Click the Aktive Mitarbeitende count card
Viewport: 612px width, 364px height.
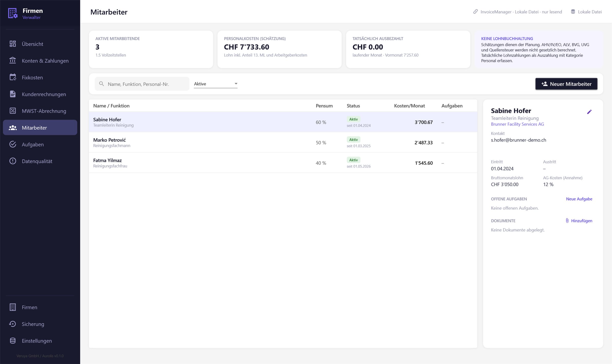click(x=151, y=49)
